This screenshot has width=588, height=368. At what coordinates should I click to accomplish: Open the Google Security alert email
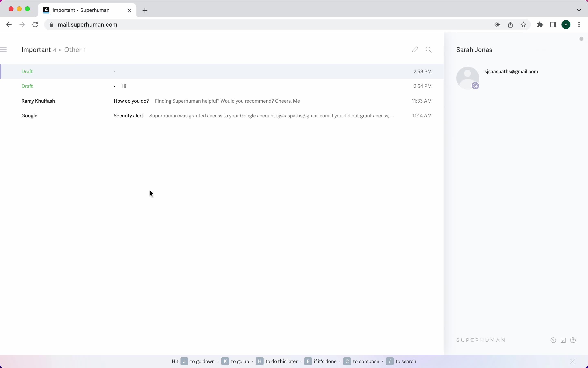pyautogui.click(x=222, y=116)
